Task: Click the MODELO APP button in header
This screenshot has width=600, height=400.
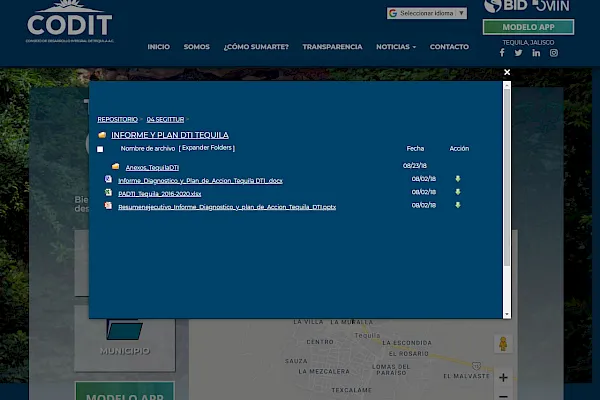Action: tap(528, 27)
